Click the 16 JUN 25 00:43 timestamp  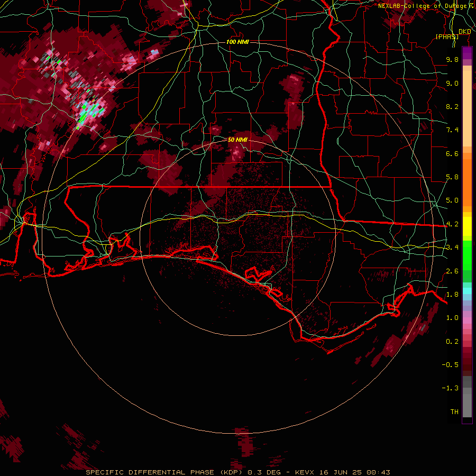354,472
